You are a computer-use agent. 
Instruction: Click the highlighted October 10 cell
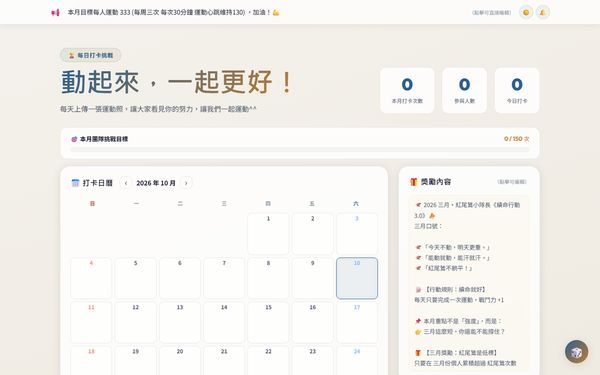click(357, 278)
